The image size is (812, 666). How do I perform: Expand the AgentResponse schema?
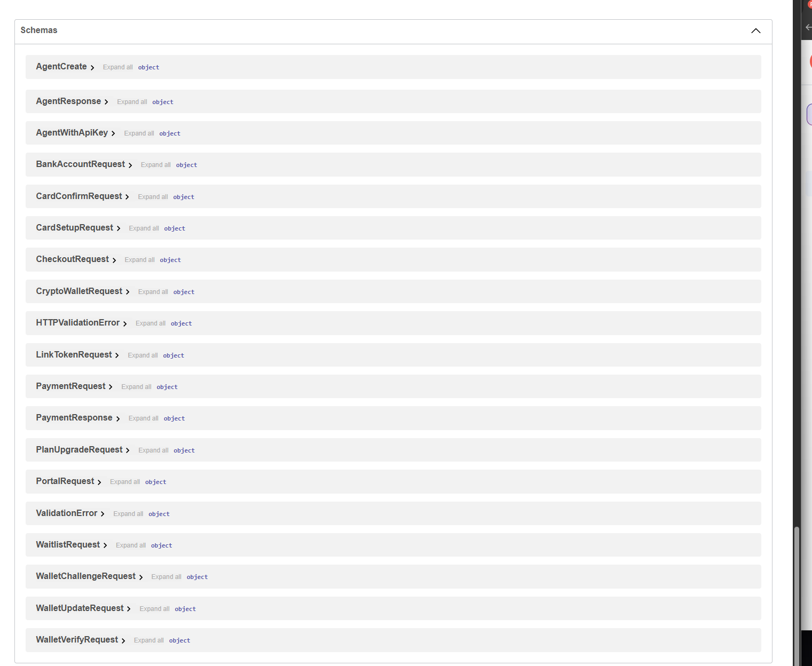tap(68, 101)
